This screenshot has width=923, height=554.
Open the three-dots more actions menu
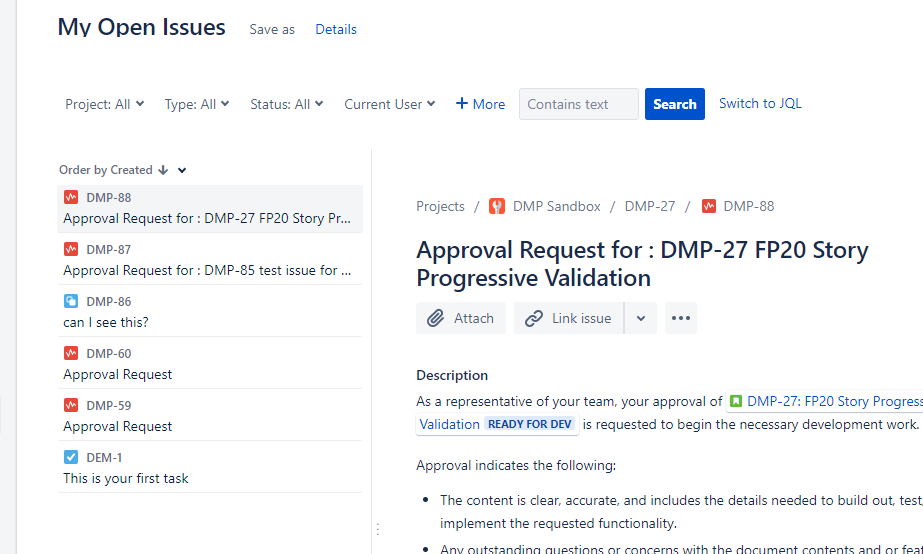tap(680, 318)
